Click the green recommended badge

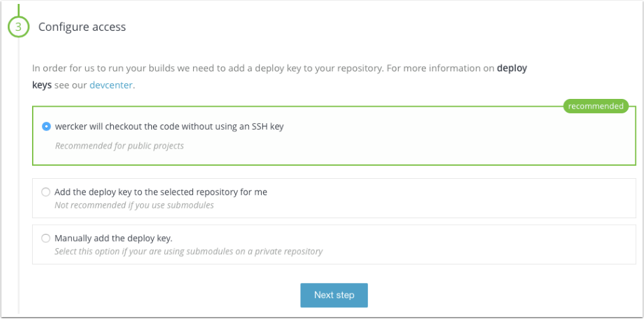(596, 106)
